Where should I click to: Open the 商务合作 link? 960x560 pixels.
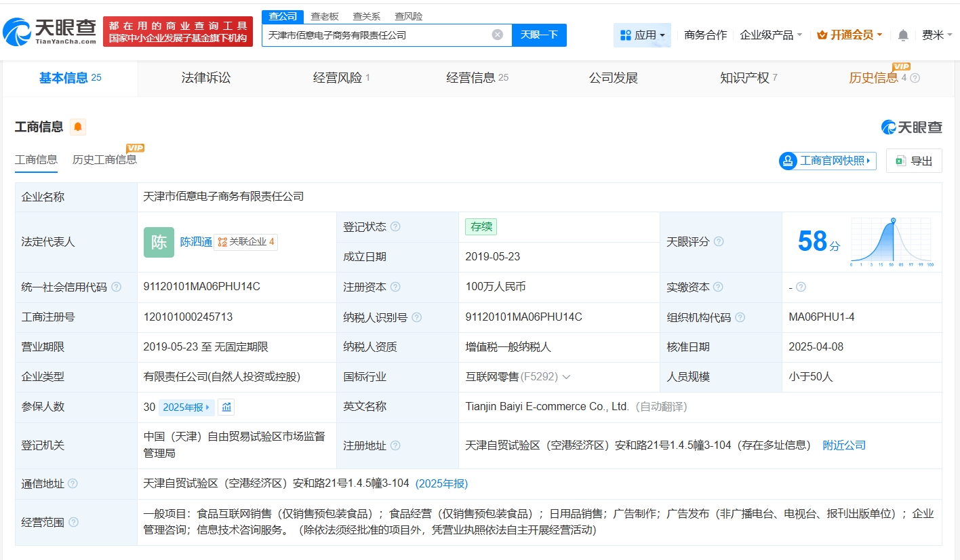(706, 35)
